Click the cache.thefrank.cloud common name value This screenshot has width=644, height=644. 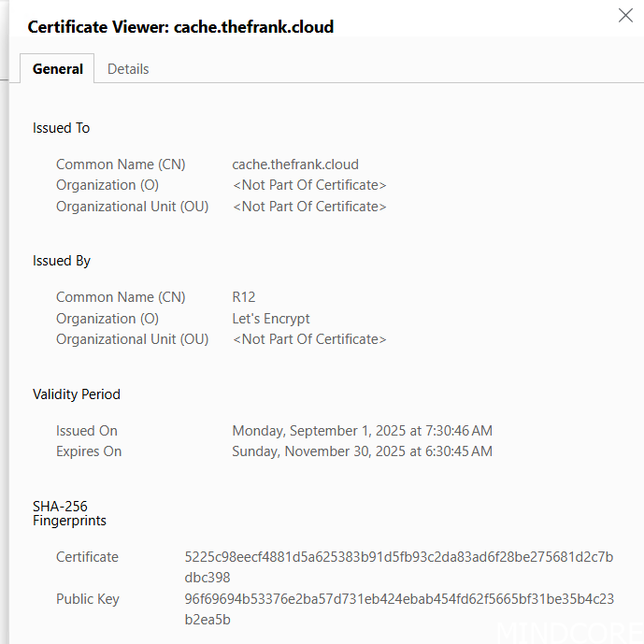pos(295,165)
